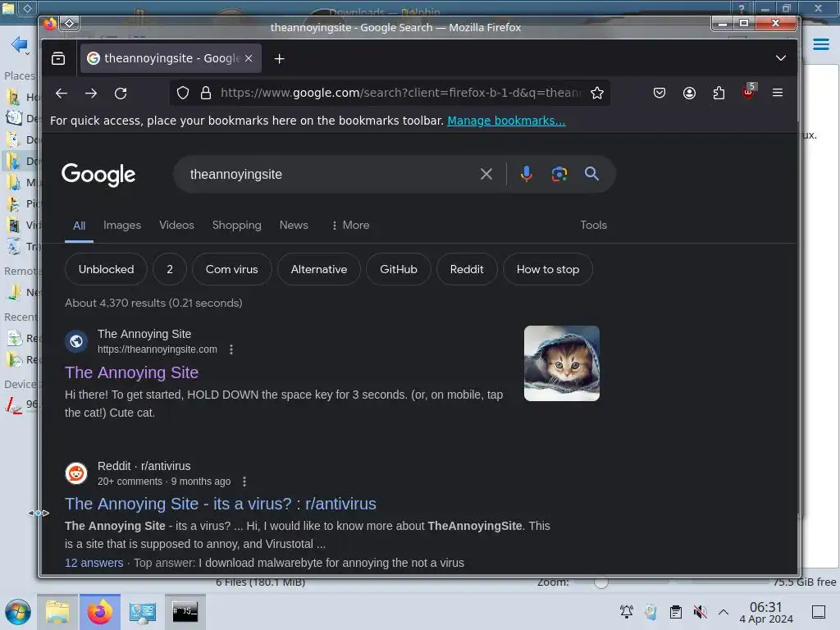This screenshot has height=630, width=840.
Task: Open the Extensions puzzle icon
Action: click(719, 94)
